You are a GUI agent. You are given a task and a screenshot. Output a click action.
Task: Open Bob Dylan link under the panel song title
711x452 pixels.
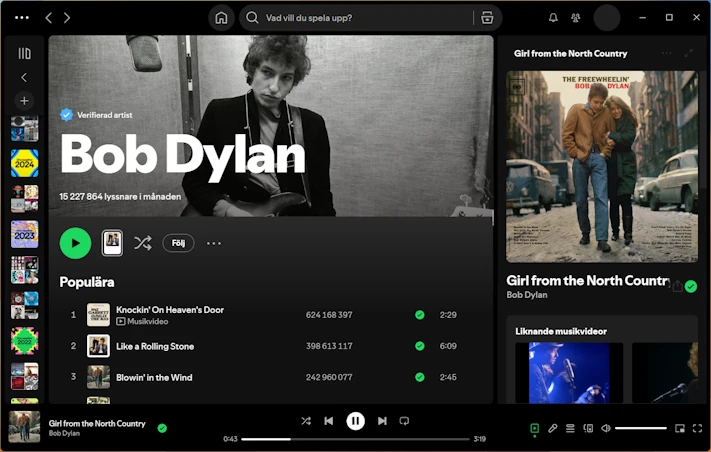point(527,295)
